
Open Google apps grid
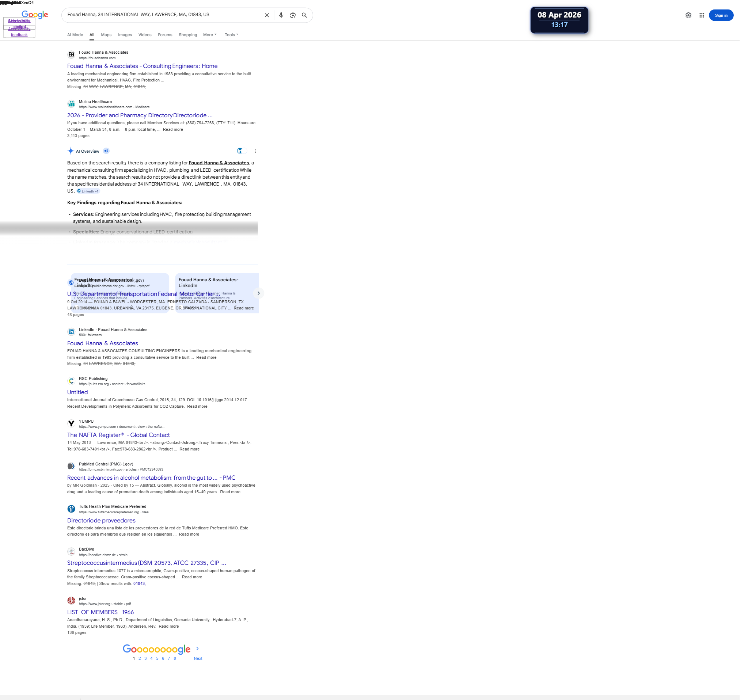706,15
